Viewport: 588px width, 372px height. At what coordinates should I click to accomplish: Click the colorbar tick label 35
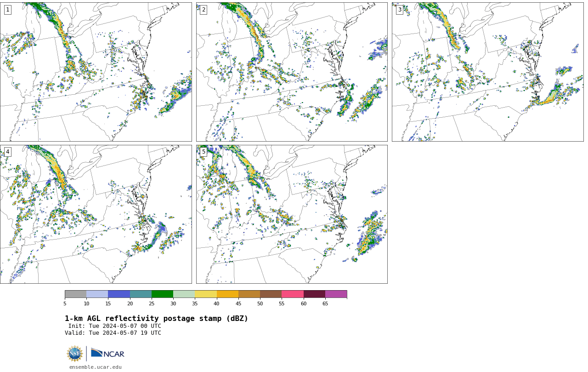[x=195, y=303]
